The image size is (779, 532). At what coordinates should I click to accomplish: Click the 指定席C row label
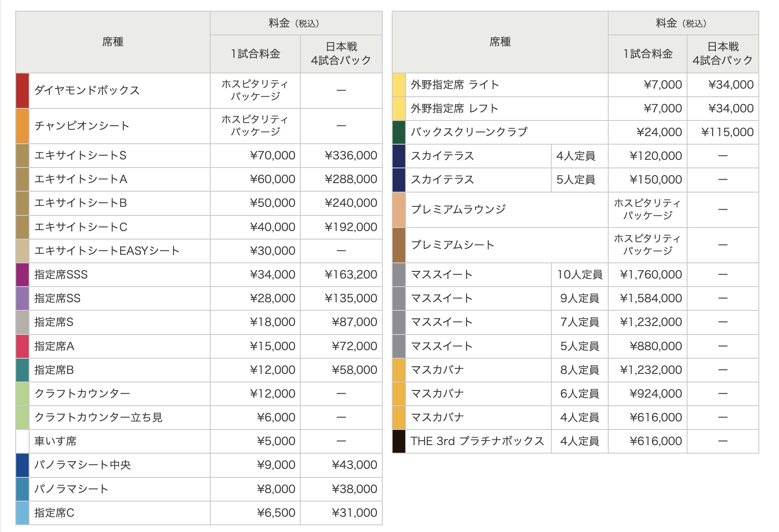pyautogui.click(x=54, y=513)
